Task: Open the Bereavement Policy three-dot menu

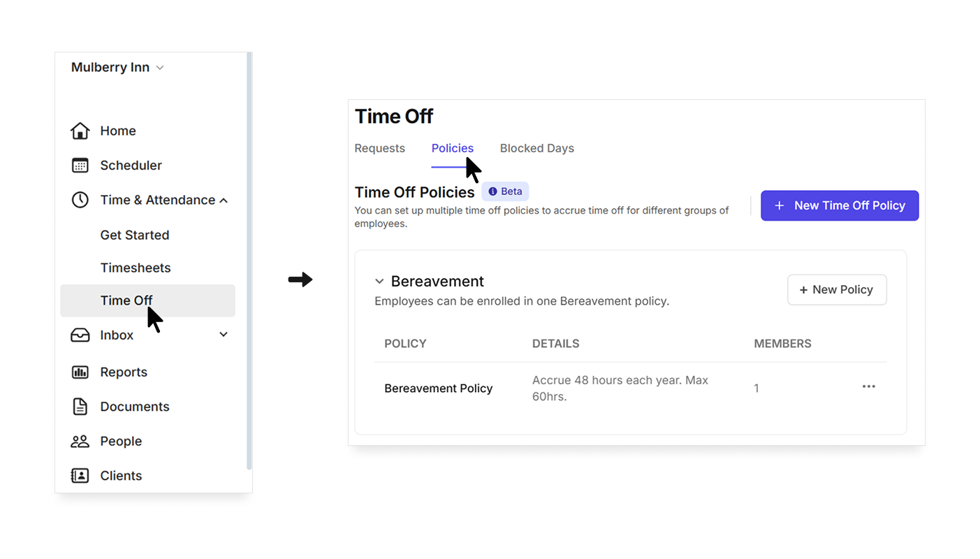Action: 868,386
